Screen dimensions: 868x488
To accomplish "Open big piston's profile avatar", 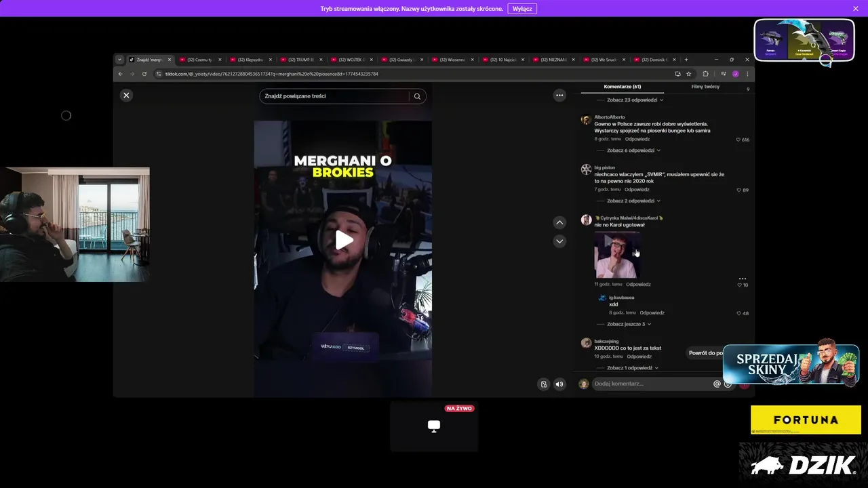I will pyautogui.click(x=586, y=170).
